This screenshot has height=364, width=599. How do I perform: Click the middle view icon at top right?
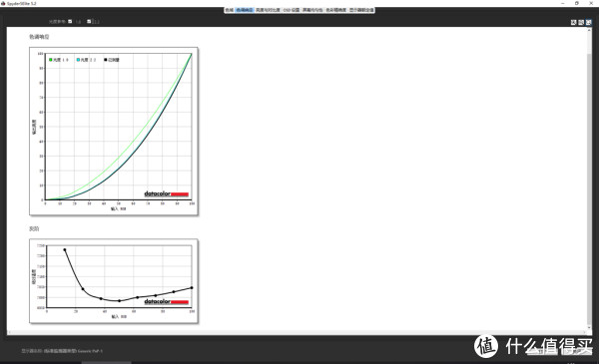[x=581, y=23]
